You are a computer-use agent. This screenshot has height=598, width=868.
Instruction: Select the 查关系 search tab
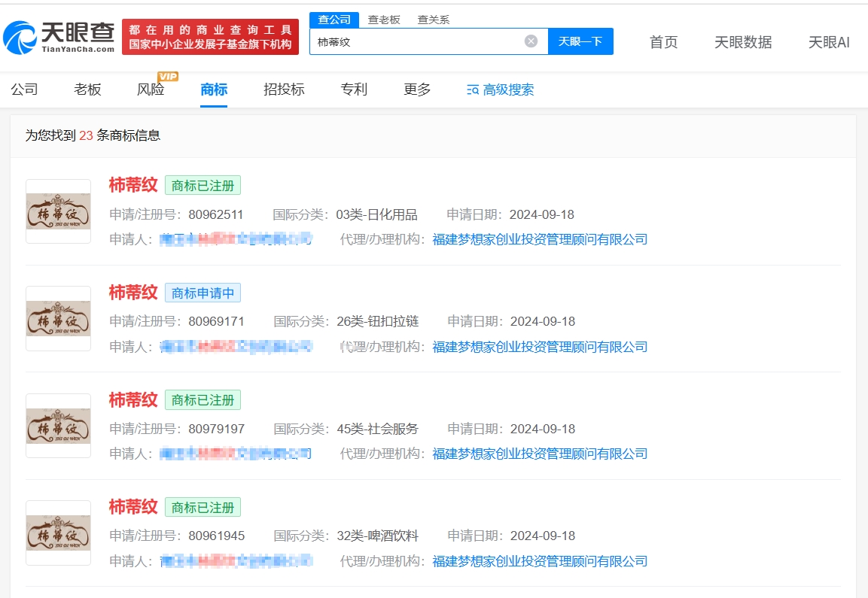click(434, 20)
